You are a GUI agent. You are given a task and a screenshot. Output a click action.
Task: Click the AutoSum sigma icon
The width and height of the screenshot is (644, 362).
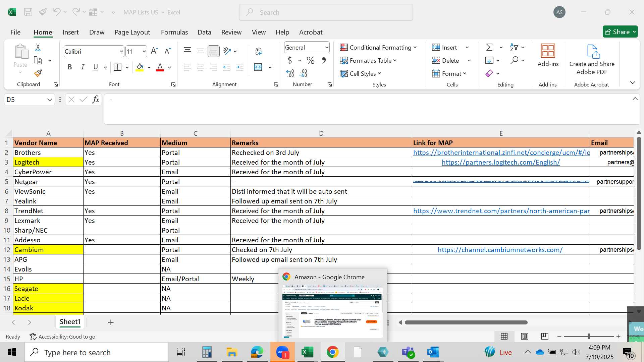click(489, 48)
